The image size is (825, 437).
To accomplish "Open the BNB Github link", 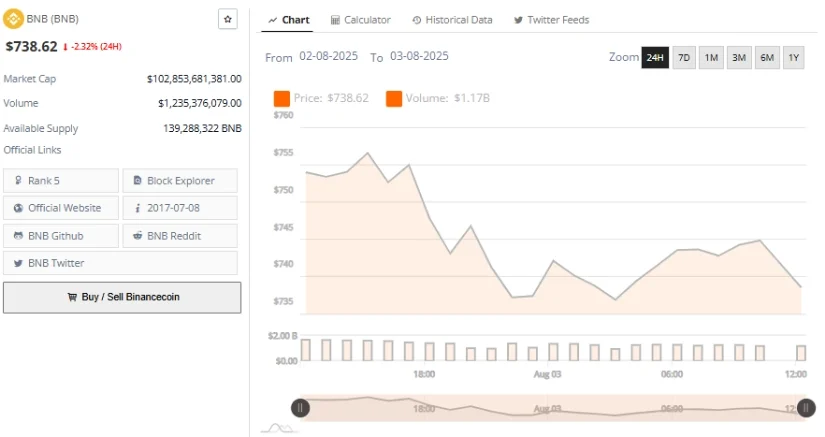I will (x=61, y=236).
